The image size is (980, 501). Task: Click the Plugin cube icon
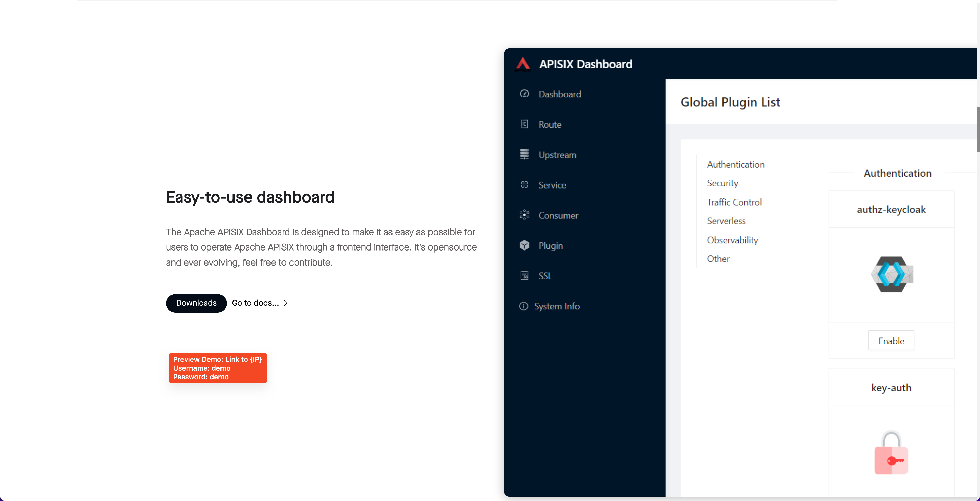point(524,245)
